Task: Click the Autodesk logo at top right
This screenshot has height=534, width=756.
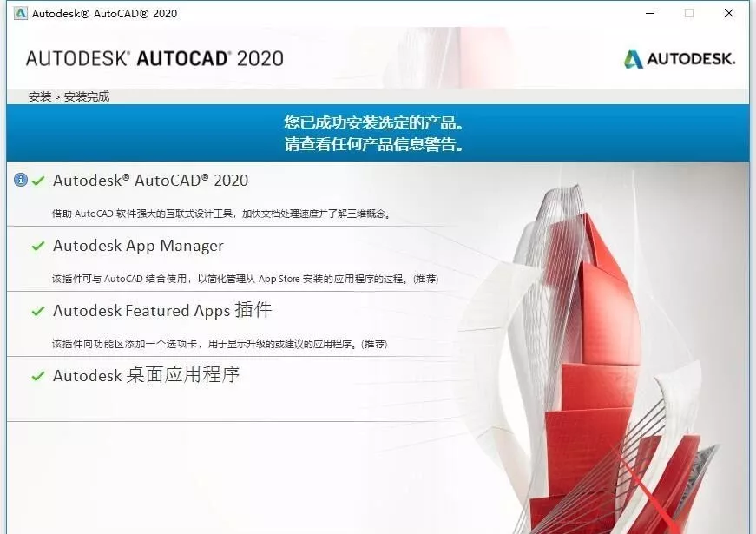Action: pos(680,59)
